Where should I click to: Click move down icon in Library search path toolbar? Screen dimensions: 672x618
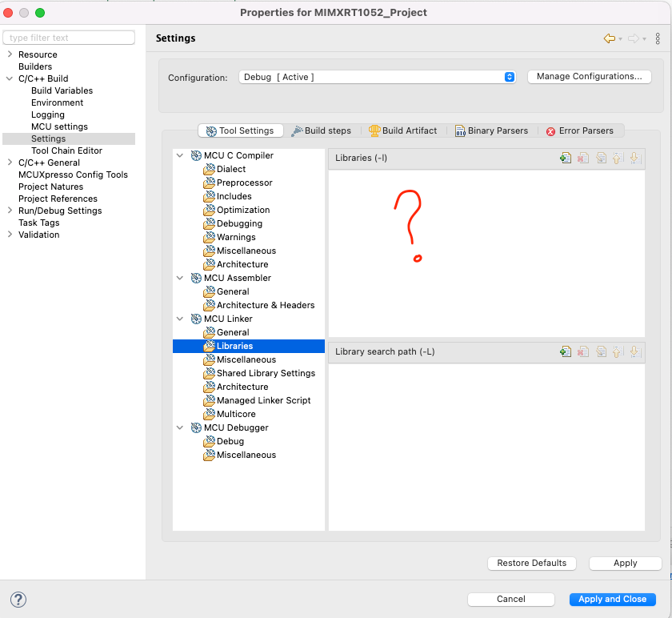(x=635, y=351)
